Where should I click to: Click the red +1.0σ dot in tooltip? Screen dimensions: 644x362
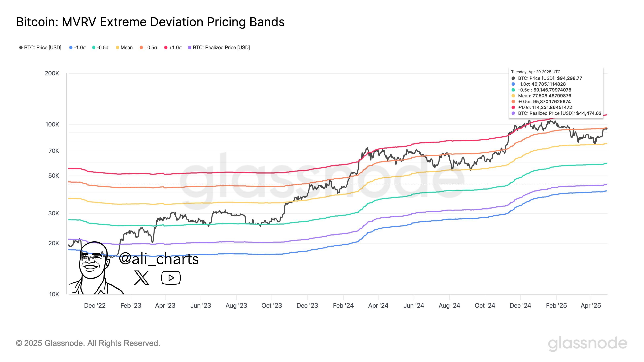pyautogui.click(x=513, y=107)
